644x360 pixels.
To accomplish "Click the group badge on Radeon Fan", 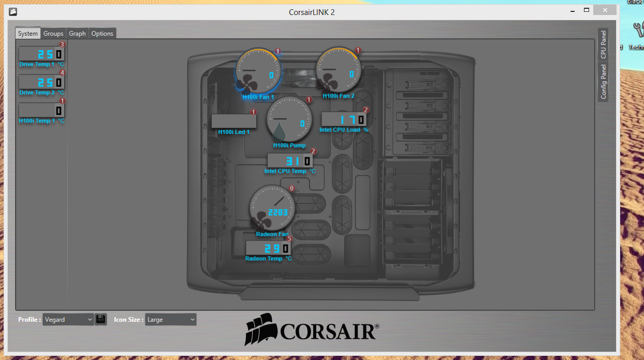I will pos(291,189).
